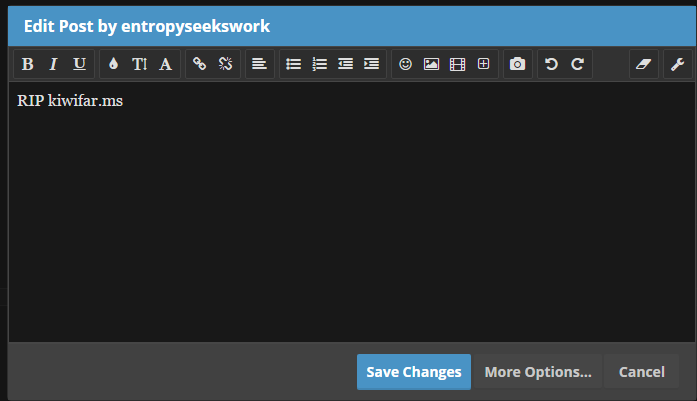Insert an unordered bullet list

(293, 64)
